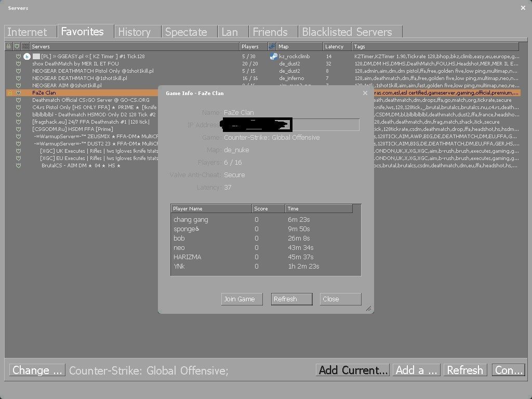Click the shield icon next to NEOGEAR AIM server
This screenshot has height=399, width=532.
tap(18, 85)
